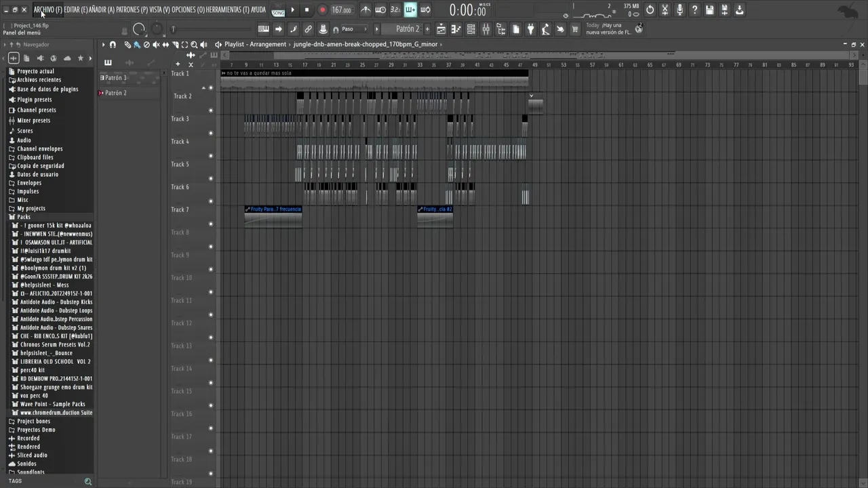
Task: Open the mixer icon
Action: click(486, 29)
